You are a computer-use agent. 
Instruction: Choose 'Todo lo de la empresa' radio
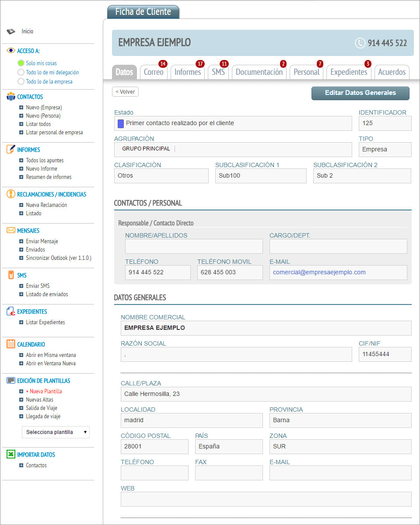pyautogui.click(x=21, y=82)
